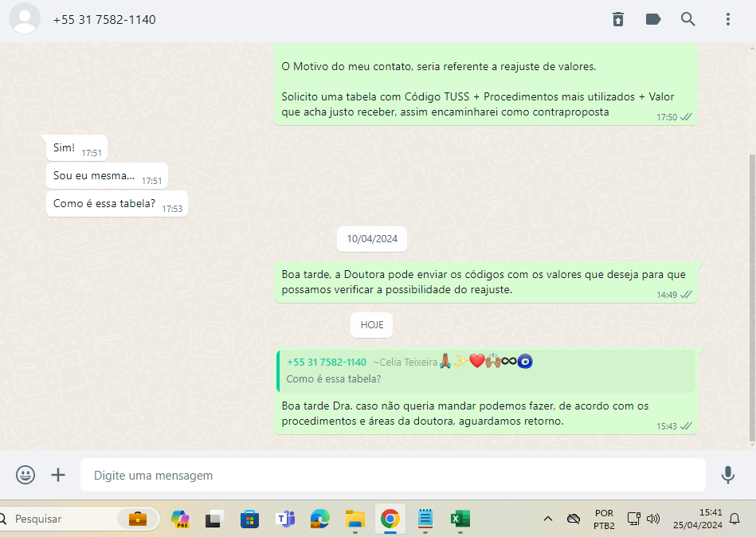Open File Explorer from the taskbar
Viewport: 756px width, 537px height.
point(354,519)
